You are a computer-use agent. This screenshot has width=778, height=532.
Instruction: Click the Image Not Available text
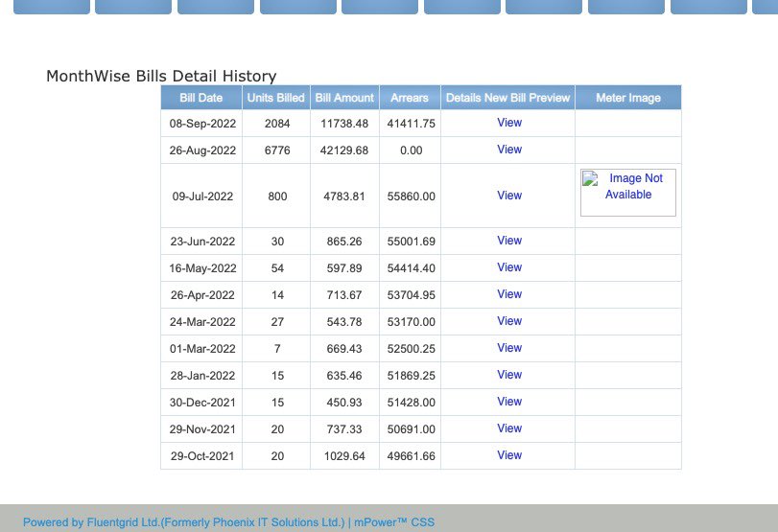(633, 186)
